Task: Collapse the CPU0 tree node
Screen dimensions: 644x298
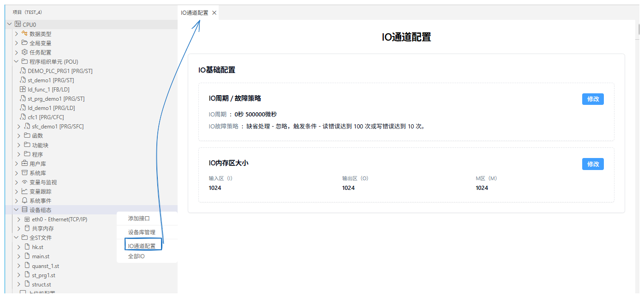Action: pyautogui.click(x=10, y=24)
